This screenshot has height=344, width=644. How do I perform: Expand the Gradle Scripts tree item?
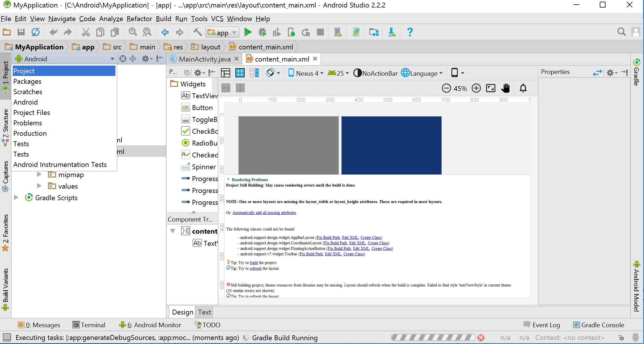(16, 198)
